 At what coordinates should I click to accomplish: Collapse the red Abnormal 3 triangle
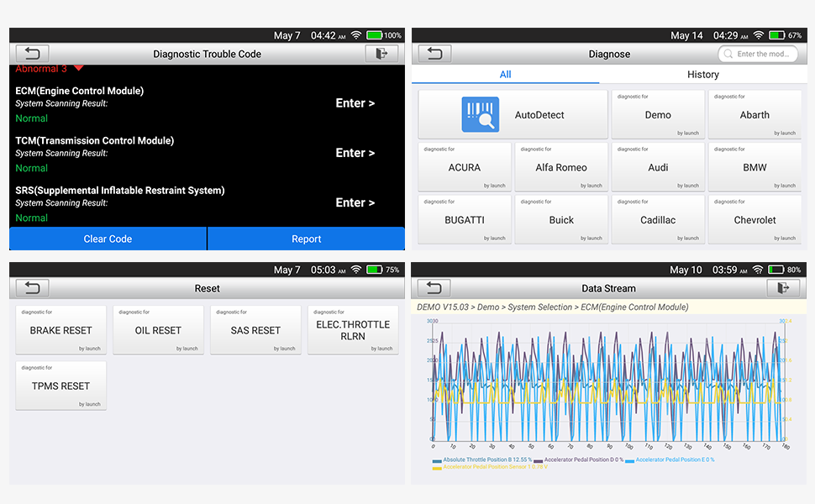click(x=79, y=68)
